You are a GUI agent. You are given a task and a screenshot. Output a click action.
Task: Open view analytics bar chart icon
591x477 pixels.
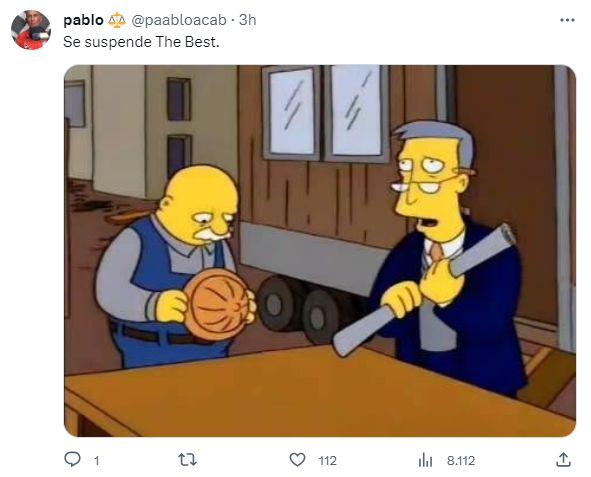(426, 460)
